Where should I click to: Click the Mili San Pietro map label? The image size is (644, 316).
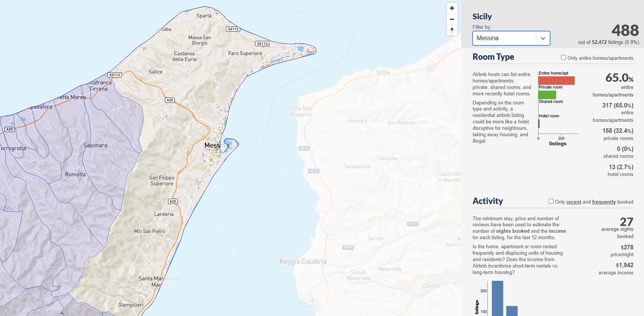(x=149, y=231)
